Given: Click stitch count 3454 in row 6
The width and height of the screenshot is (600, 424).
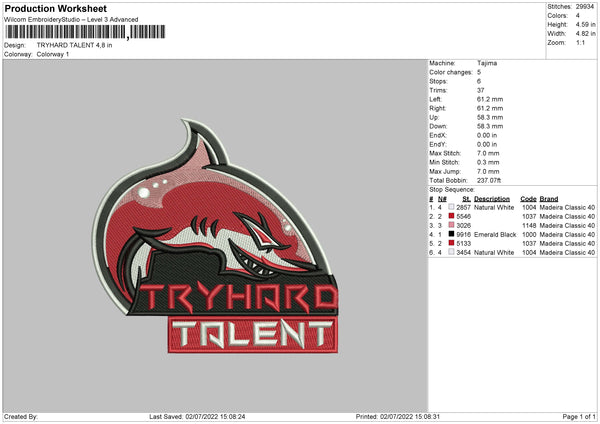Looking at the screenshot, I should (x=463, y=253).
